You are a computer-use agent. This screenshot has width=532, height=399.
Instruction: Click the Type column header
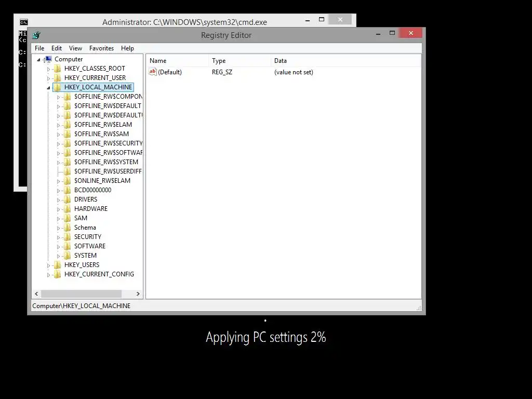[x=240, y=61]
